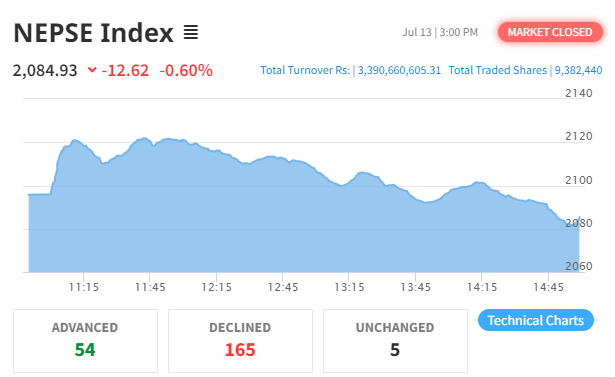Viewport: 615px width, 377px height.
Task: Select the DECLINED 165 box
Action: pyautogui.click(x=240, y=341)
